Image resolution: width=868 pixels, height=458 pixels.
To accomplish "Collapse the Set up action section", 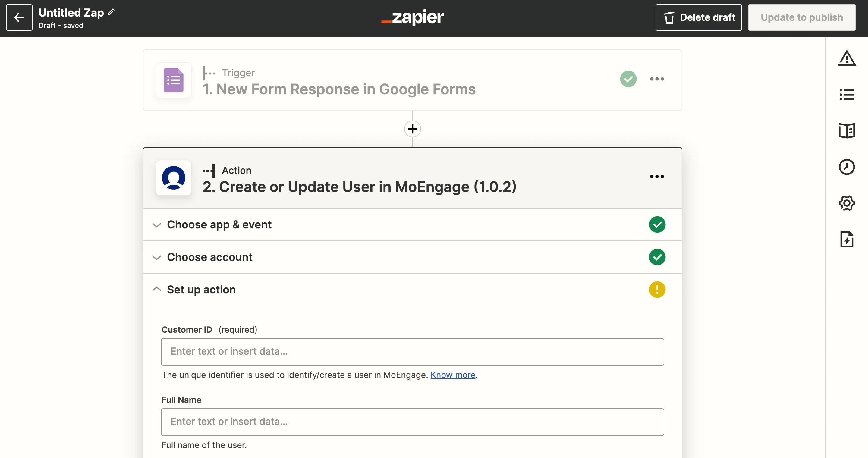I will (x=412, y=290).
